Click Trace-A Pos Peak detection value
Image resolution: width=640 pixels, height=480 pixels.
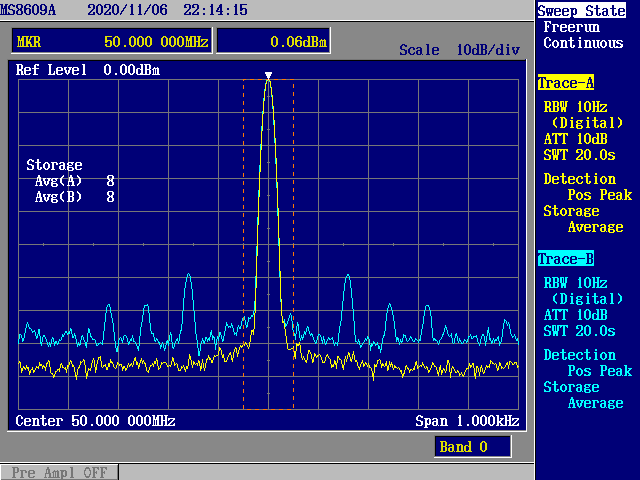coord(600,195)
